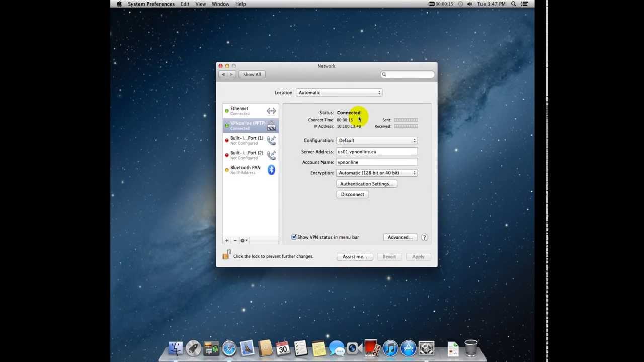Open iTunes music note icon

390,348
